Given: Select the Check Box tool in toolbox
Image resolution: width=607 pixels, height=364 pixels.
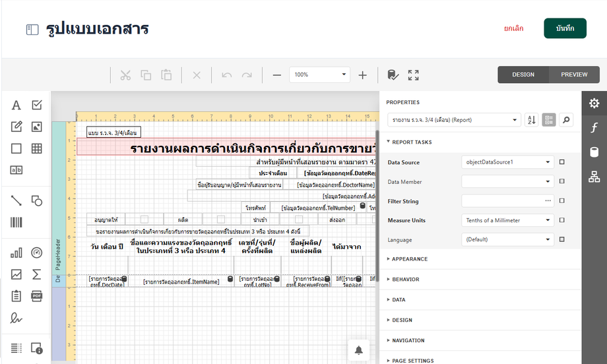Looking at the screenshot, I should pyautogui.click(x=37, y=106).
